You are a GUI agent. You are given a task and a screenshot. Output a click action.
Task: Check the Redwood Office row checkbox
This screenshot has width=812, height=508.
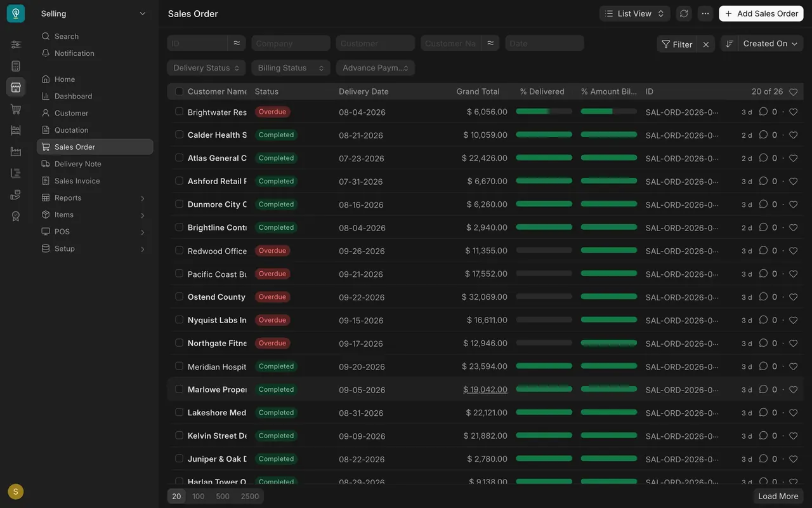coord(179,250)
